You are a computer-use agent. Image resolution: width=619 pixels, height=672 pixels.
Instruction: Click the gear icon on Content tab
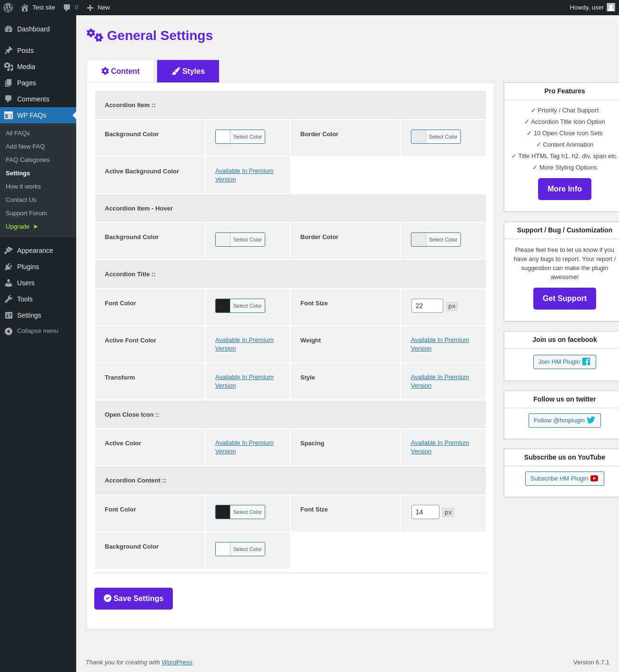(x=105, y=71)
